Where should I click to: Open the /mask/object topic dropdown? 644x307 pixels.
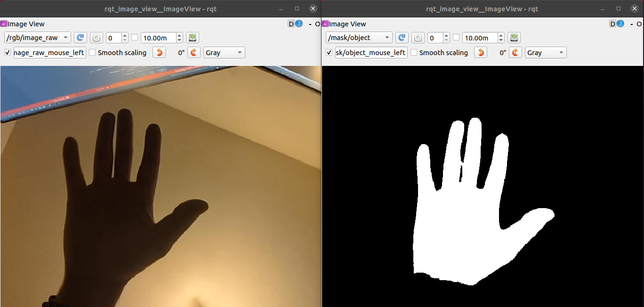(359, 38)
